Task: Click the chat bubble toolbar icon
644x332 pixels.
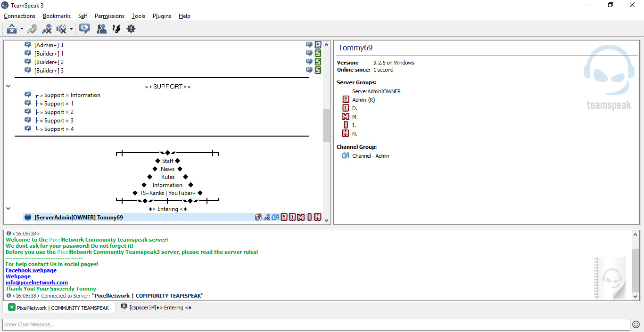Action: click(x=84, y=29)
